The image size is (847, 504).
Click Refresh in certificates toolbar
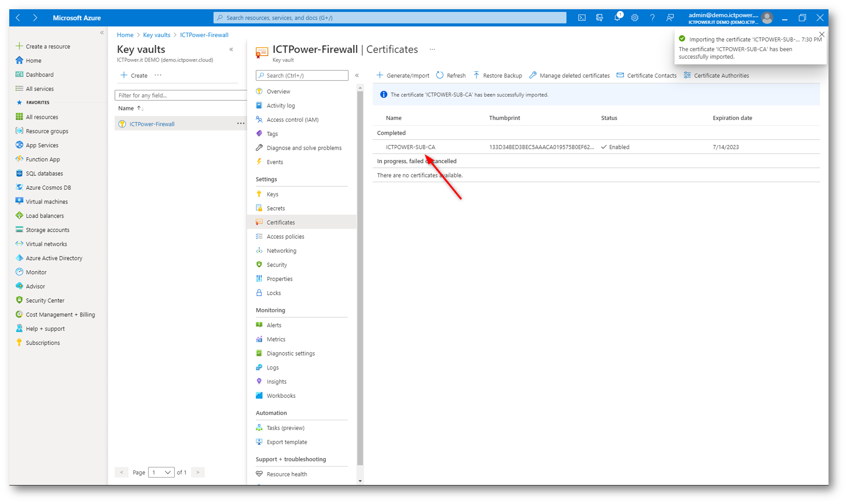click(451, 75)
